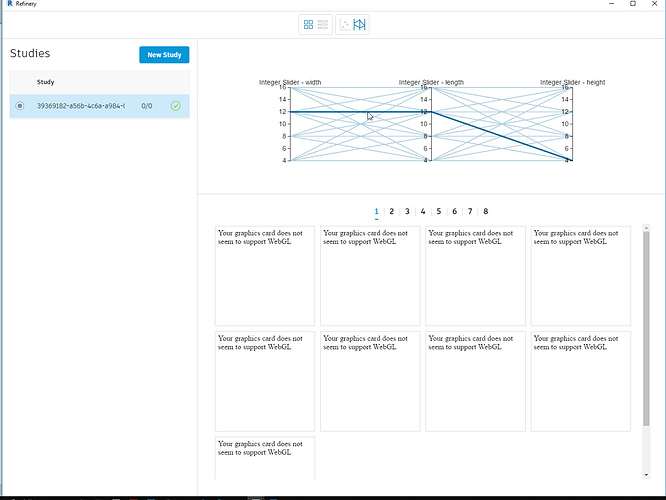Click the Refinery app logo in title bar
The image size is (666, 500).
pos(10,3)
